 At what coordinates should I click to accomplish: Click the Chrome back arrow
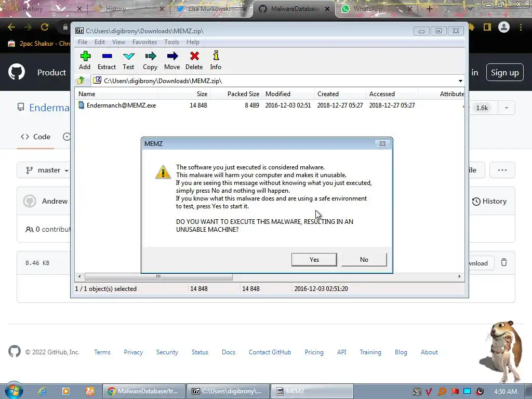(11, 27)
